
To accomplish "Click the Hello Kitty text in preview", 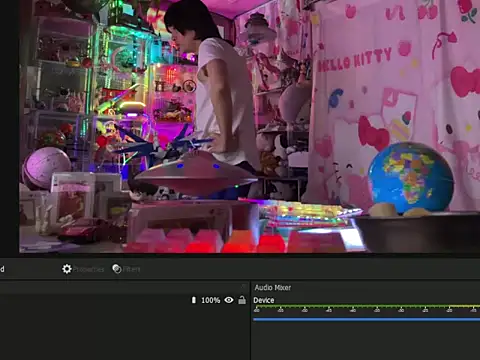I will point(354,60).
